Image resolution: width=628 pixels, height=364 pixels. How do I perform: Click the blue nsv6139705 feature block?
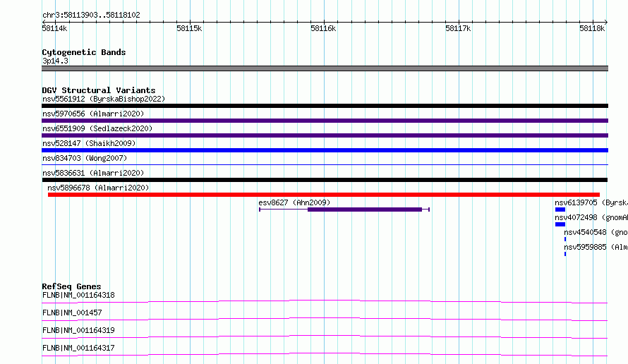(x=560, y=210)
